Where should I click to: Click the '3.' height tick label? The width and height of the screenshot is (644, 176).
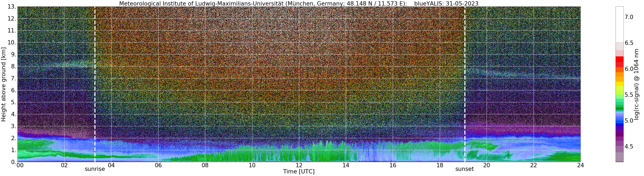(x=13, y=126)
